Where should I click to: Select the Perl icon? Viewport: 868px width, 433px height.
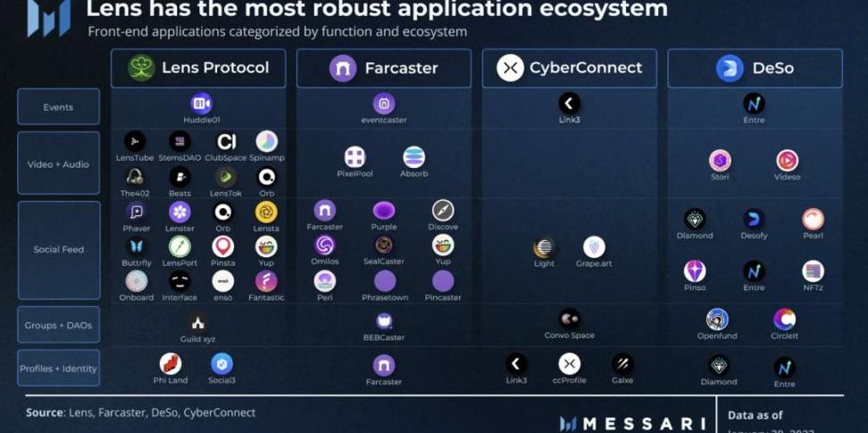click(x=325, y=280)
